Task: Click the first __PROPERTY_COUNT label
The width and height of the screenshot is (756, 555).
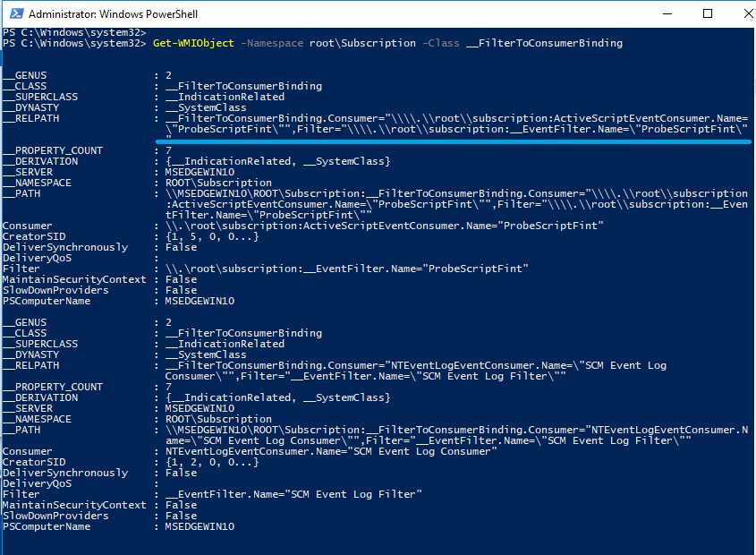Action: (x=53, y=150)
